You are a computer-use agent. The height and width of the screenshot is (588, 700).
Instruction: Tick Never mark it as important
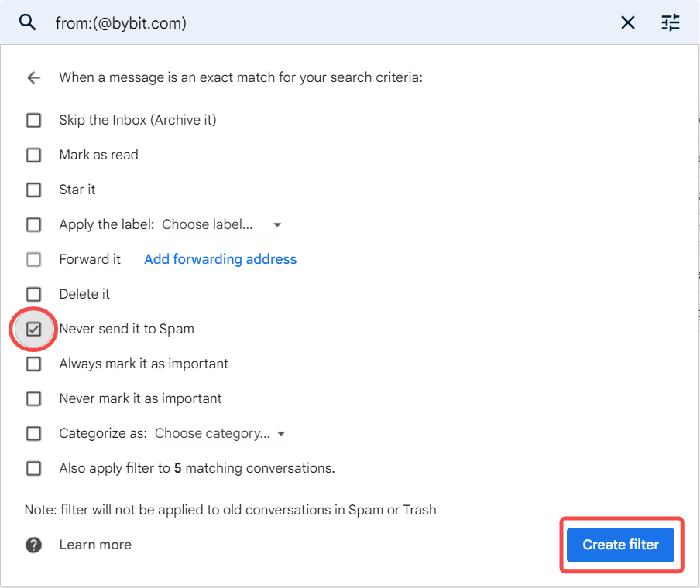(x=33, y=398)
